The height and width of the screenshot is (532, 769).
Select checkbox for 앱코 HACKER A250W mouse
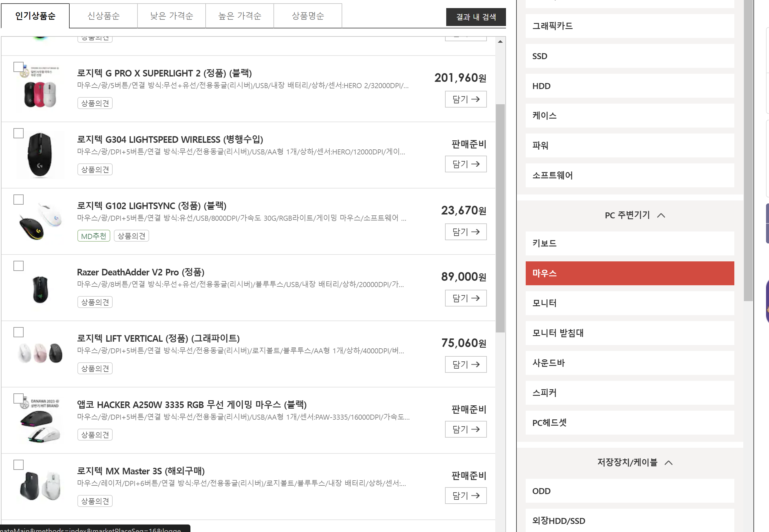(x=18, y=399)
